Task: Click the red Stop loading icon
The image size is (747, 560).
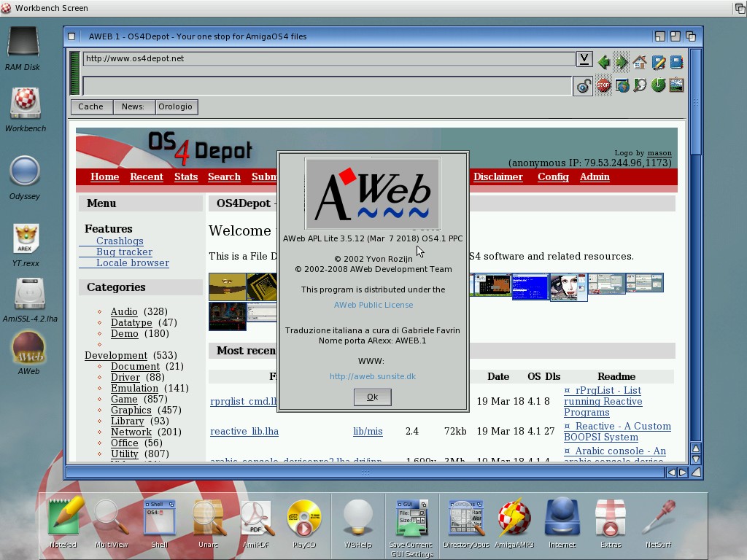Action: coord(603,85)
